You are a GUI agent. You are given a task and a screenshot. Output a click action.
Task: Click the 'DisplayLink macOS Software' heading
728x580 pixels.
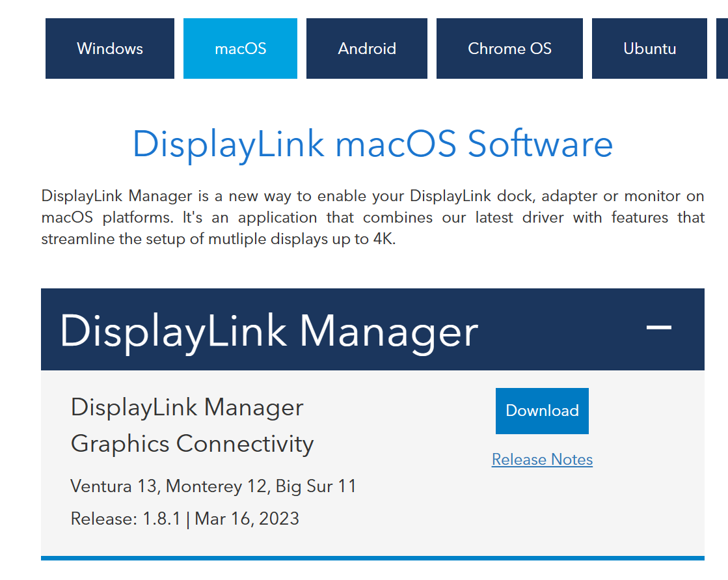373,144
